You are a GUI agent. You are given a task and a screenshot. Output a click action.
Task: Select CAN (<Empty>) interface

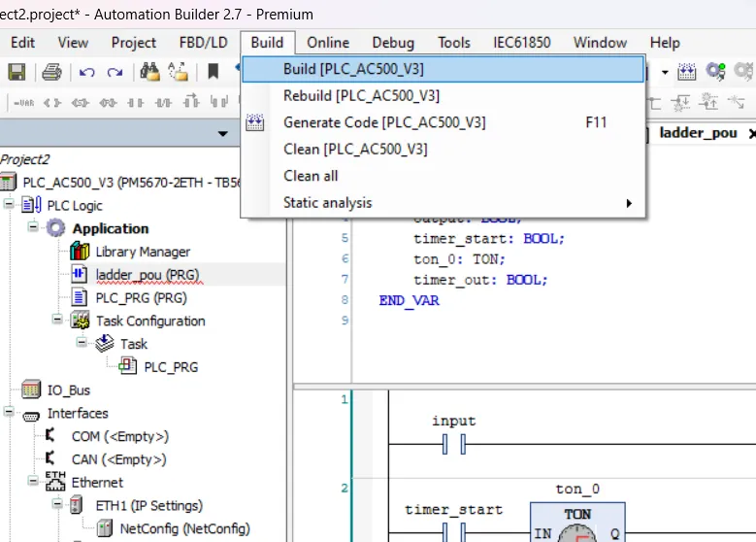point(118,459)
